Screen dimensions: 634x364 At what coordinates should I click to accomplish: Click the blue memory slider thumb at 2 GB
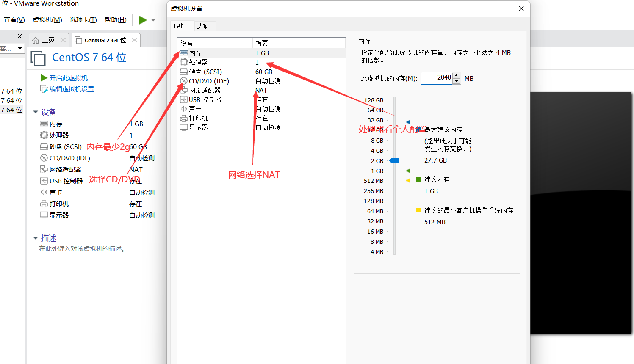[x=394, y=161]
